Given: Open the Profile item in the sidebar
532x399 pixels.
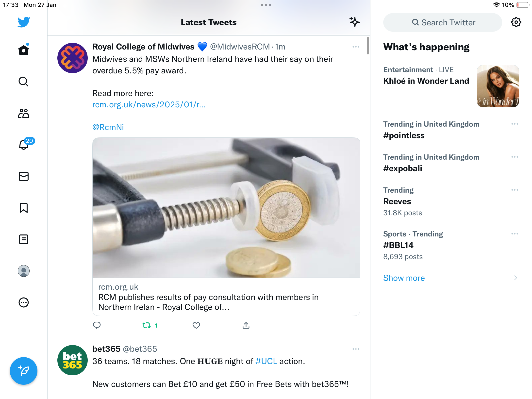Looking at the screenshot, I should pos(24,271).
